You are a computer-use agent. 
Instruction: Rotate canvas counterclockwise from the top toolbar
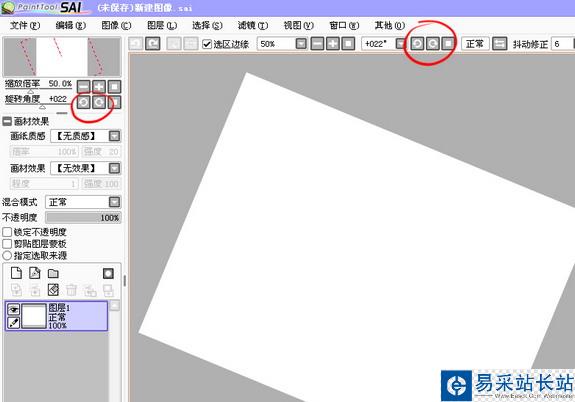click(417, 44)
